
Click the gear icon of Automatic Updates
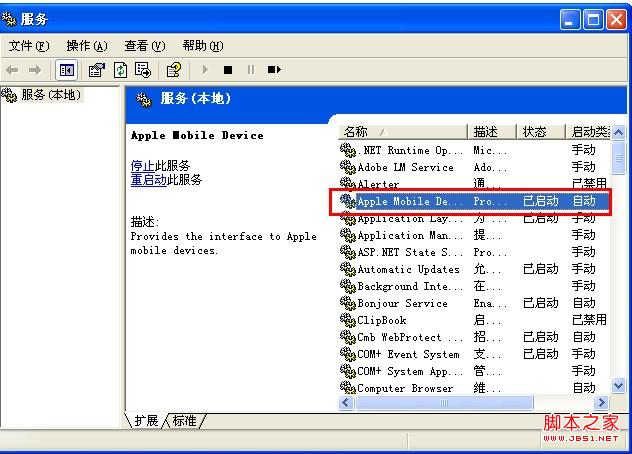(347, 269)
